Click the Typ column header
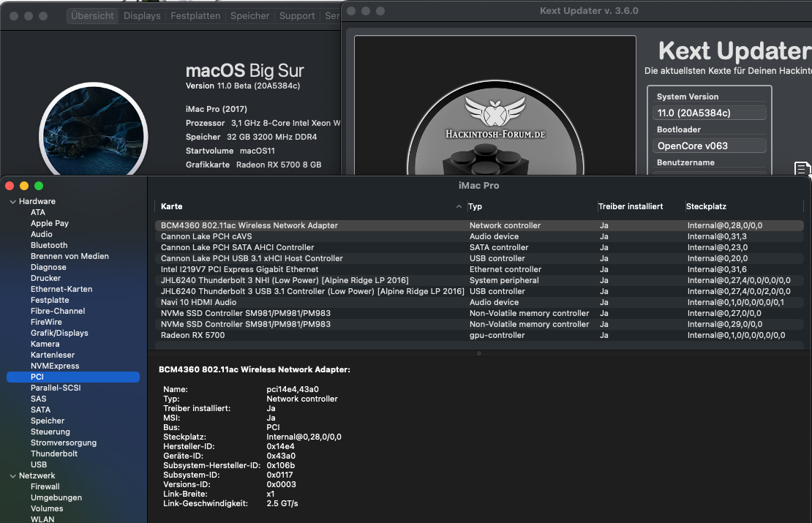Screen dimensions: 812x523 [x=475, y=207]
